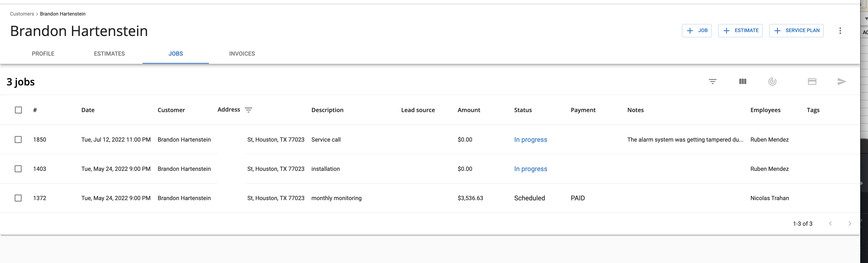Check the box for job 1850
Viewport: 868px width, 263px height.
[18, 140]
